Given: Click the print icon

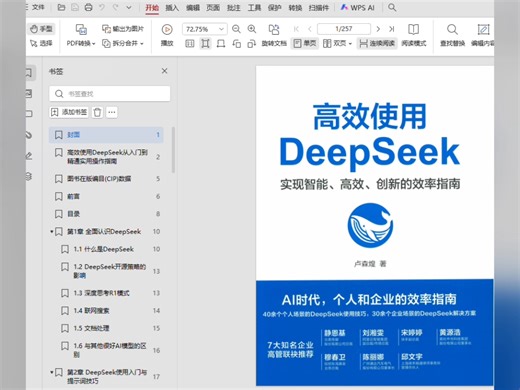Looking at the screenshot, I should (x=88, y=7).
